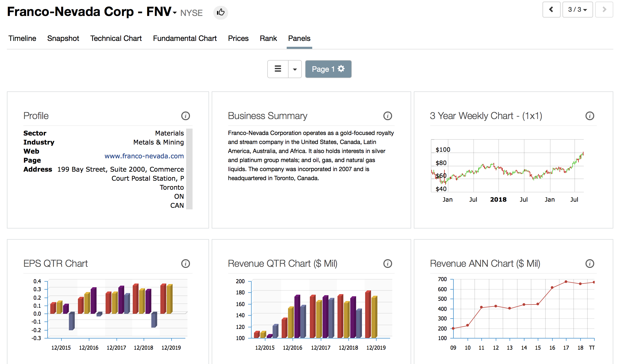
Task: Open the www.franco-nevada.com link
Action: (x=144, y=156)
